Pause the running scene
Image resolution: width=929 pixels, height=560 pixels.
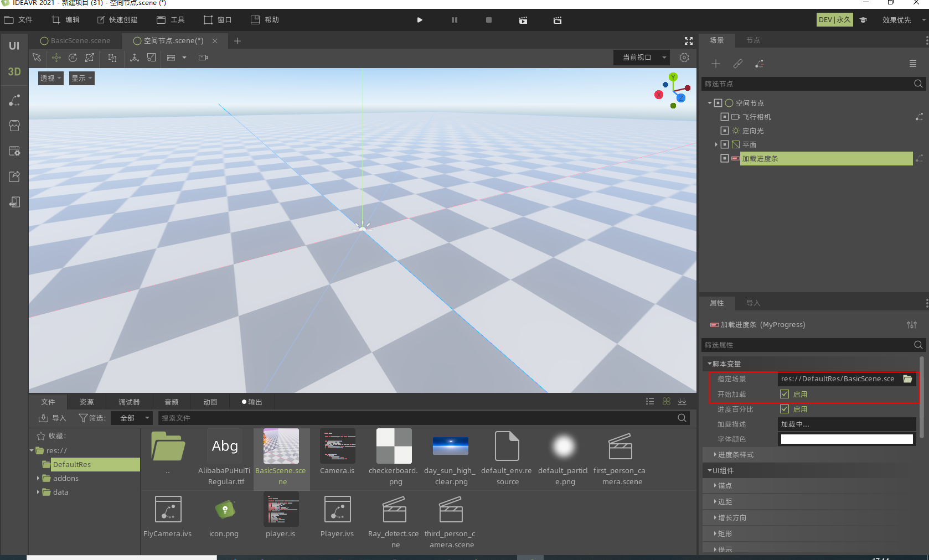coord(455,20)
